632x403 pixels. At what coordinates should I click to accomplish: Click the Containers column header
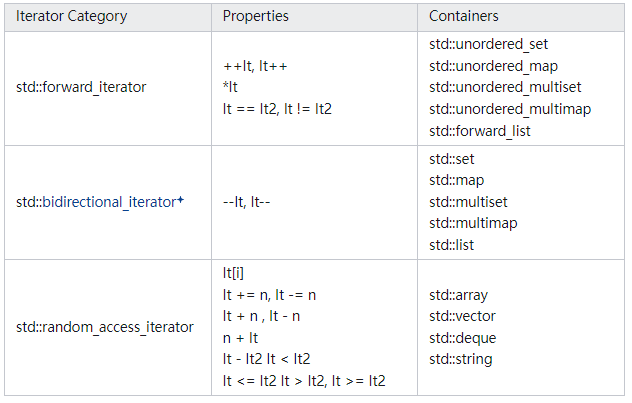tap(464, 17)
